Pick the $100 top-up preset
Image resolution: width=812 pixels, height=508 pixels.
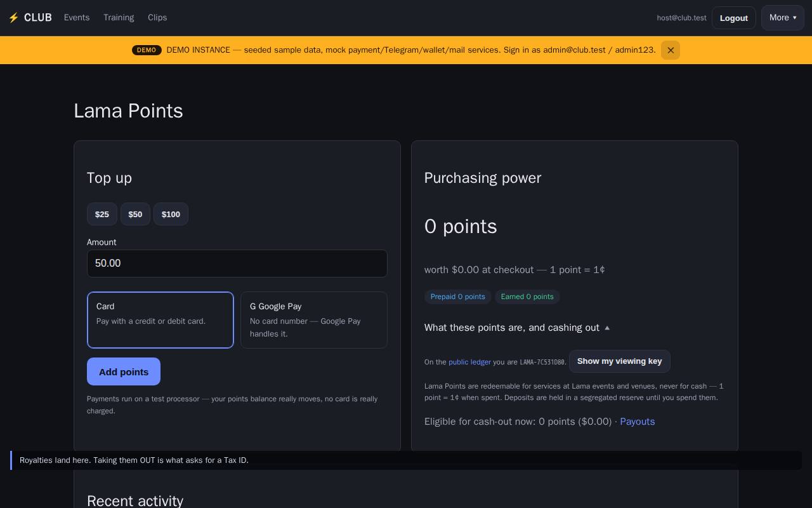[171, 214]
